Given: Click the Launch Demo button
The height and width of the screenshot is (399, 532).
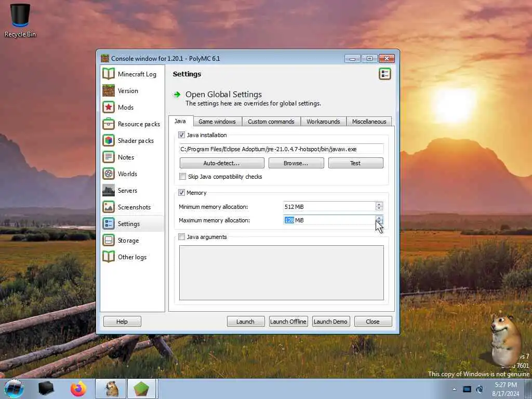Looking at the screenshot, I should [331, 322].
